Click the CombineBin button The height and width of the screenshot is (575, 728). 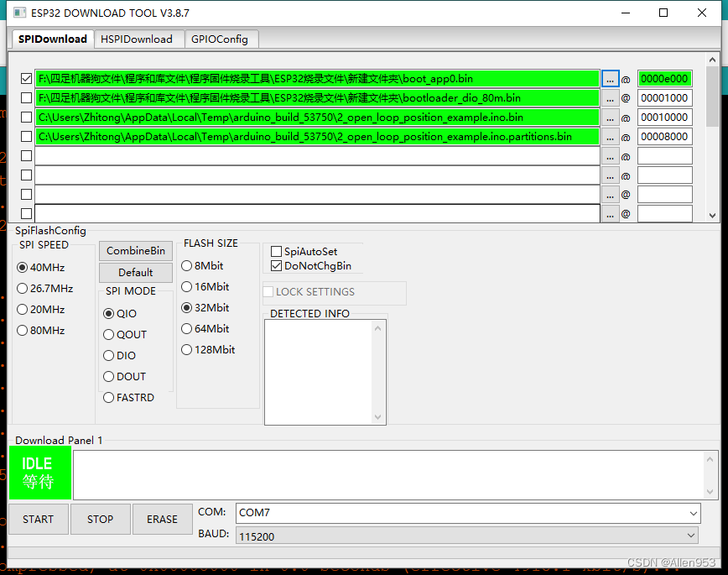tap(136, 251)
